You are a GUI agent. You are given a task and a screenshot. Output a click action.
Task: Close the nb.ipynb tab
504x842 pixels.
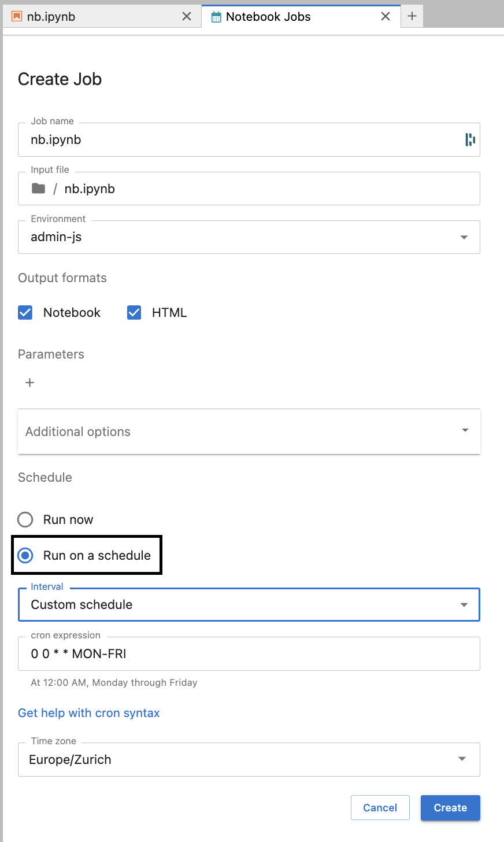(187, 16)
